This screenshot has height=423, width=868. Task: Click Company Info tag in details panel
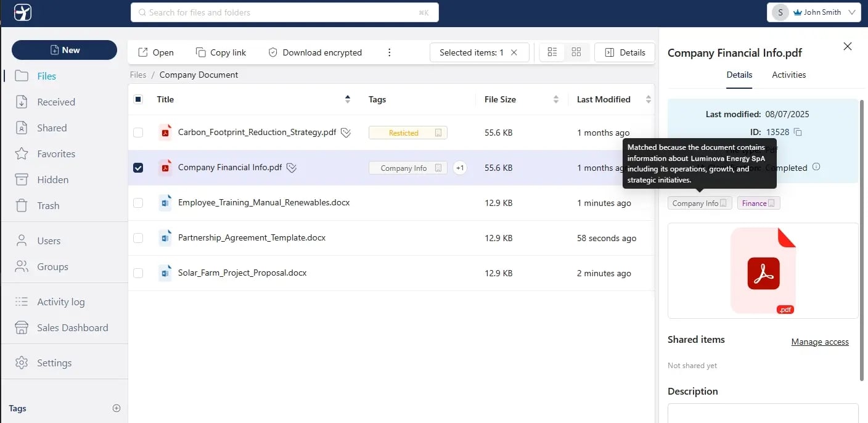coord(700,203)
